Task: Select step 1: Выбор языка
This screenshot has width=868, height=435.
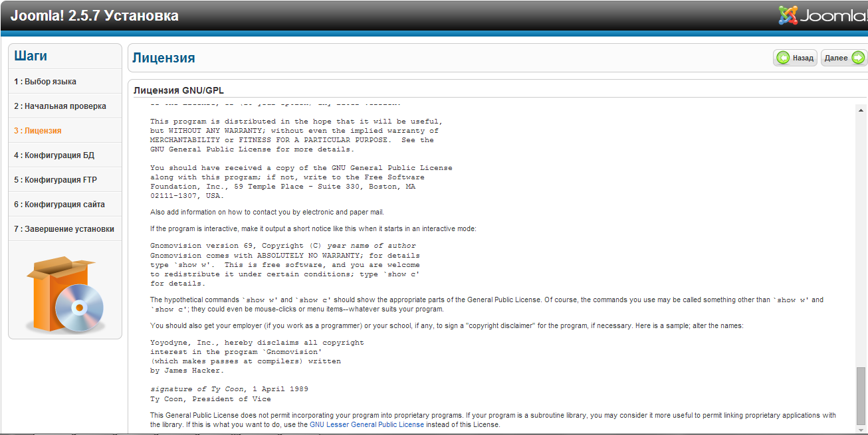Action: [x=65, y=82]
